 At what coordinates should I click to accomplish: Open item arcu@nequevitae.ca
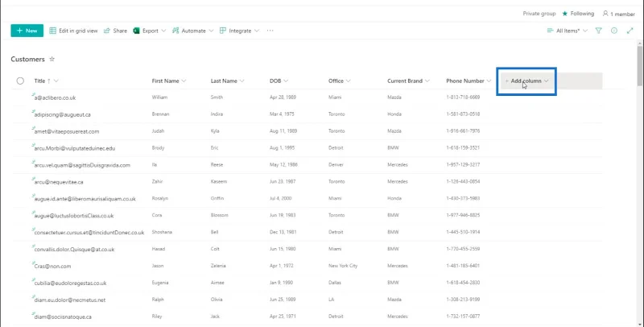tap(59, 182)
